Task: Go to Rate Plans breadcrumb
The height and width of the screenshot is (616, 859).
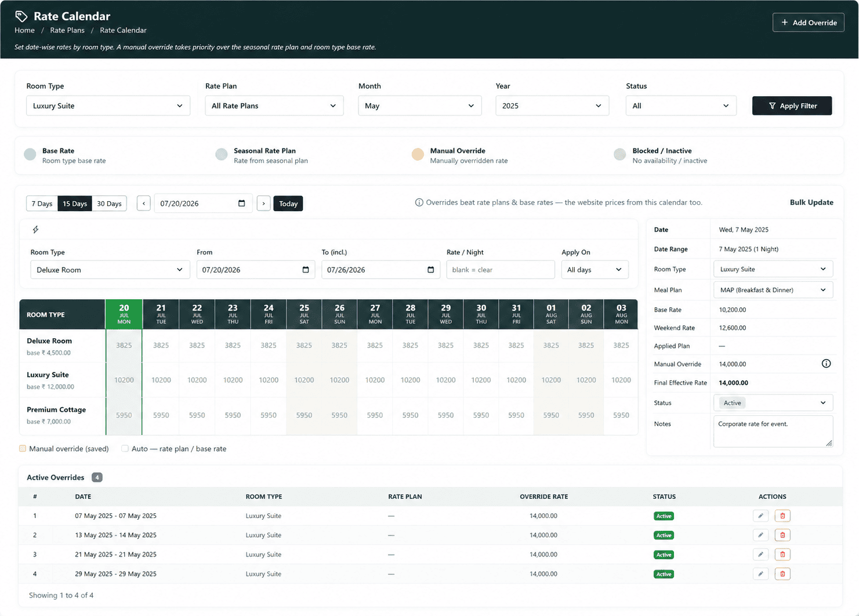Action: click(x=67, y=30)
